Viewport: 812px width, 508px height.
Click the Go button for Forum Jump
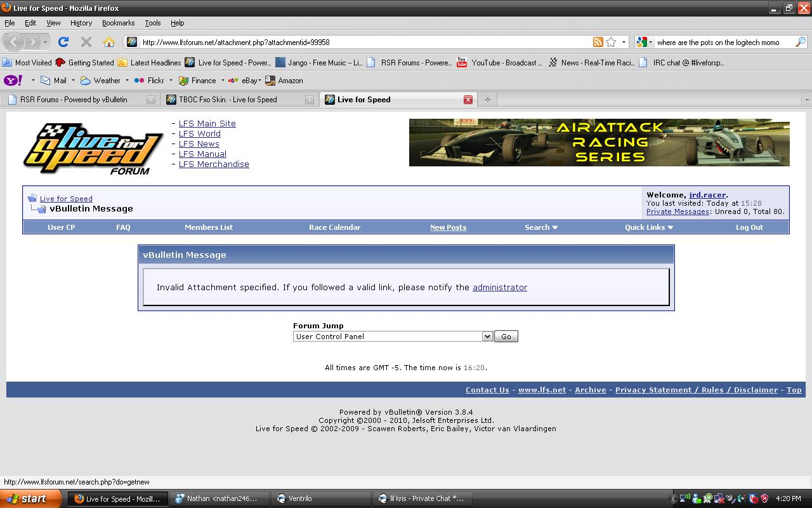click(x=506, y=337)
